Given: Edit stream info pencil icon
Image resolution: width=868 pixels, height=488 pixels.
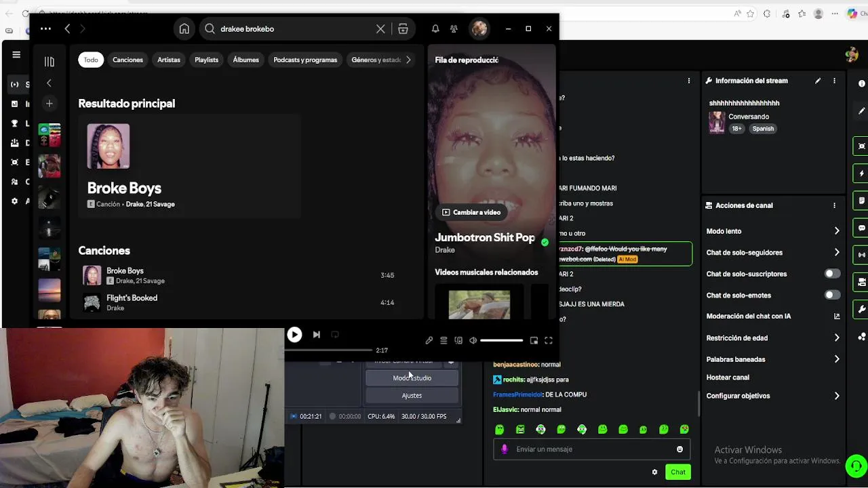Looking at the screenshot, I should pyautogui.click(x=818, y=81).
